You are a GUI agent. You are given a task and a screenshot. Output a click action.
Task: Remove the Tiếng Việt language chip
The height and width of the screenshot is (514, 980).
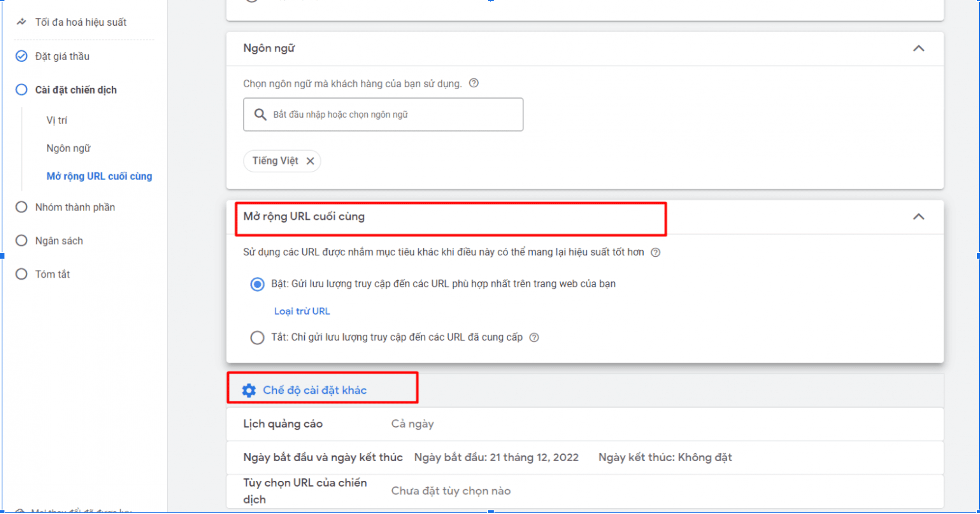[310, 161]
